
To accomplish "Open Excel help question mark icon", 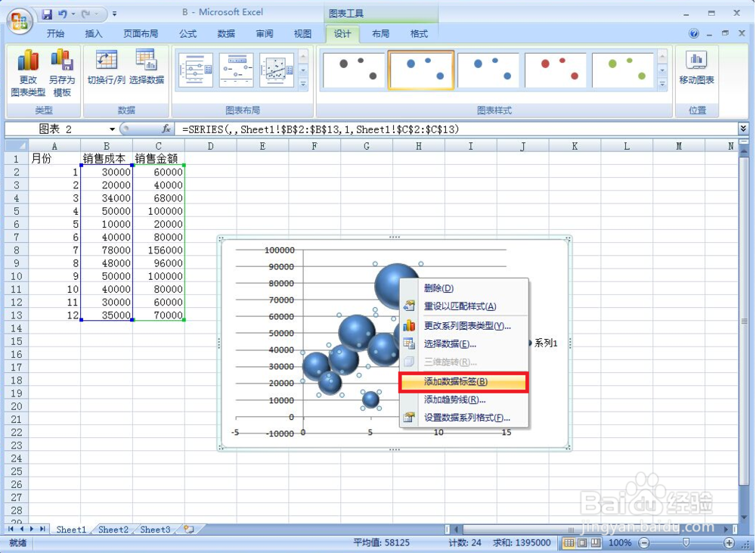I will [694, 33].
